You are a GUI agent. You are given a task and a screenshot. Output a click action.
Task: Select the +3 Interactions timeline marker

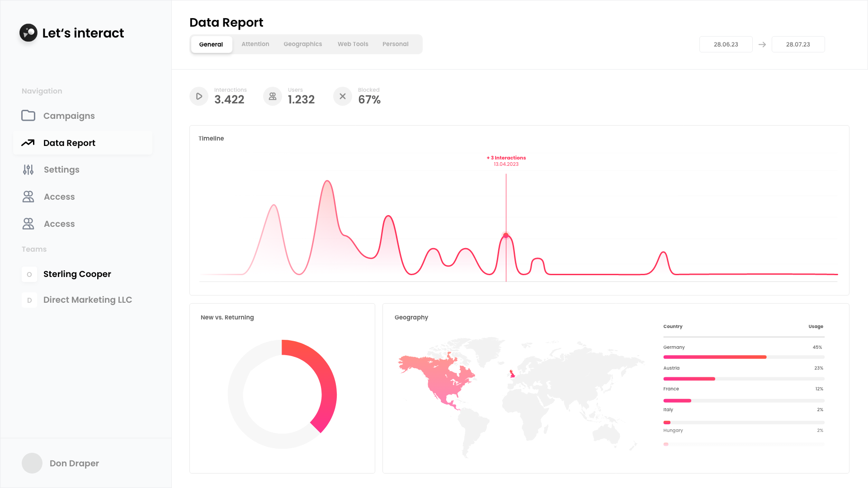(505, 235)
